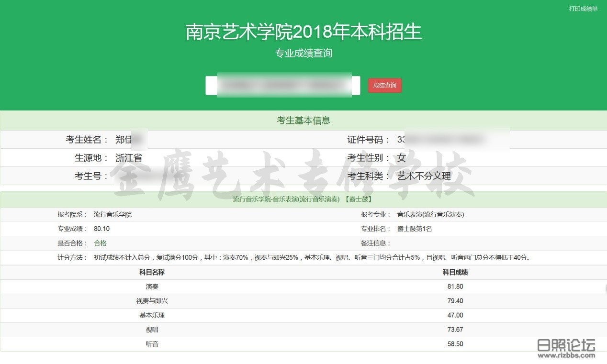Click the 基本乐理 score 47.00
This screenshot has height=364, width=607.
(x=455, y=316)
